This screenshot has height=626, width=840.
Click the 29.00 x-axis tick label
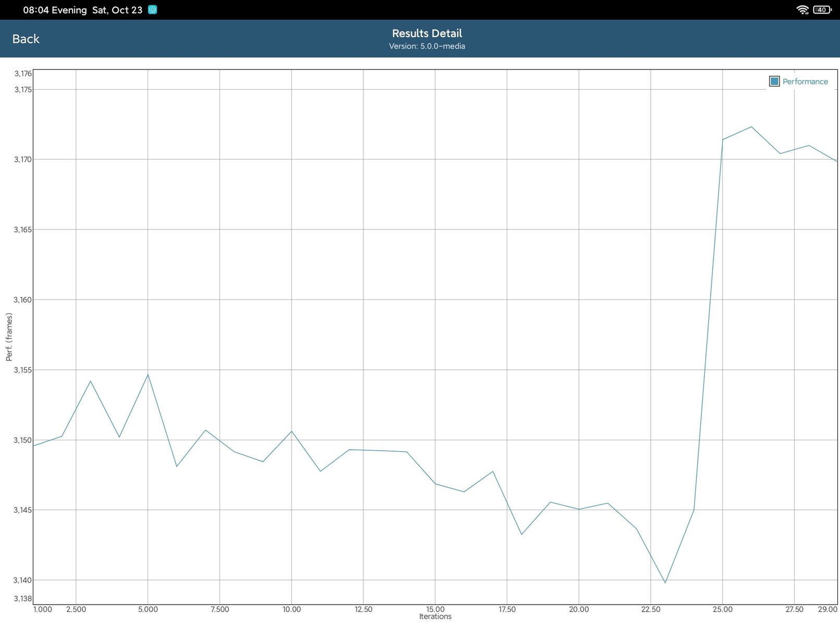tap(827, 609)
